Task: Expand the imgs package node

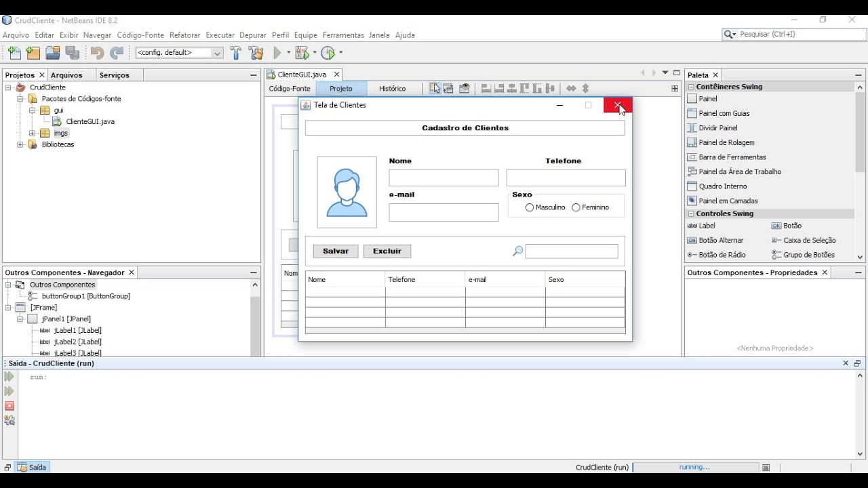Action: point(32,134)
